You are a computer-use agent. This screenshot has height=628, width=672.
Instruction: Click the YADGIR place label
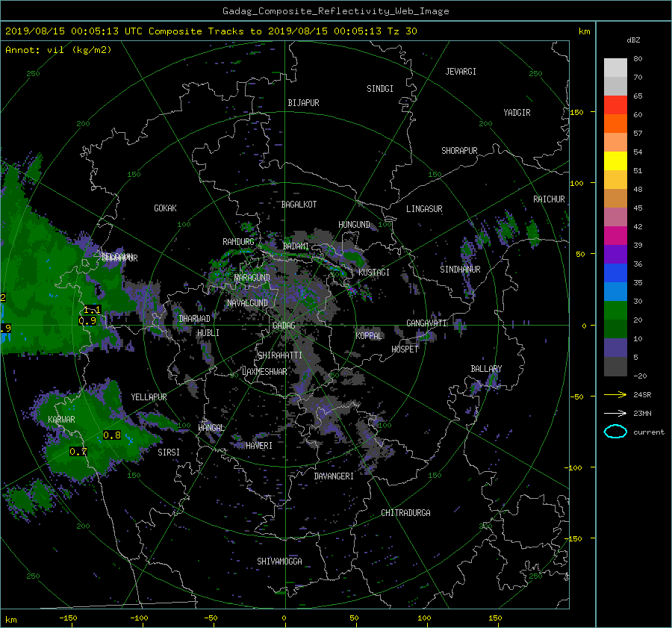click(517, 113)
